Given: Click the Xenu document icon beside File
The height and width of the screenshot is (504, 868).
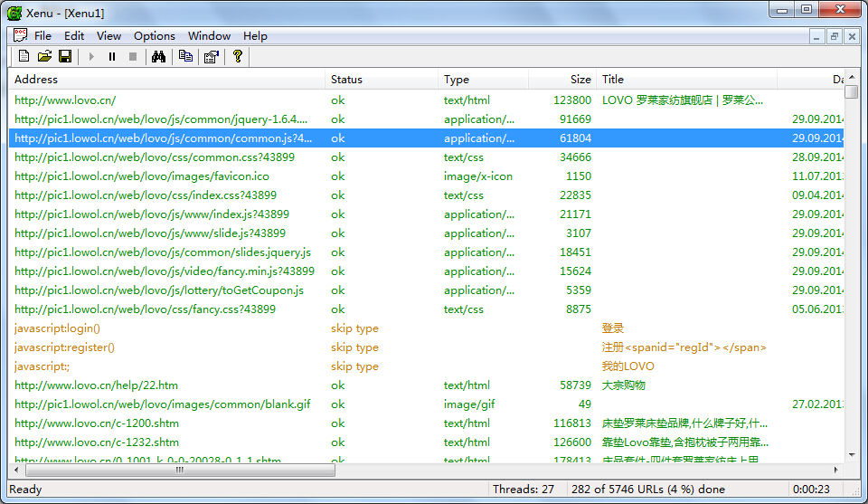Looking at the screenshot, I should pos(21,35).
